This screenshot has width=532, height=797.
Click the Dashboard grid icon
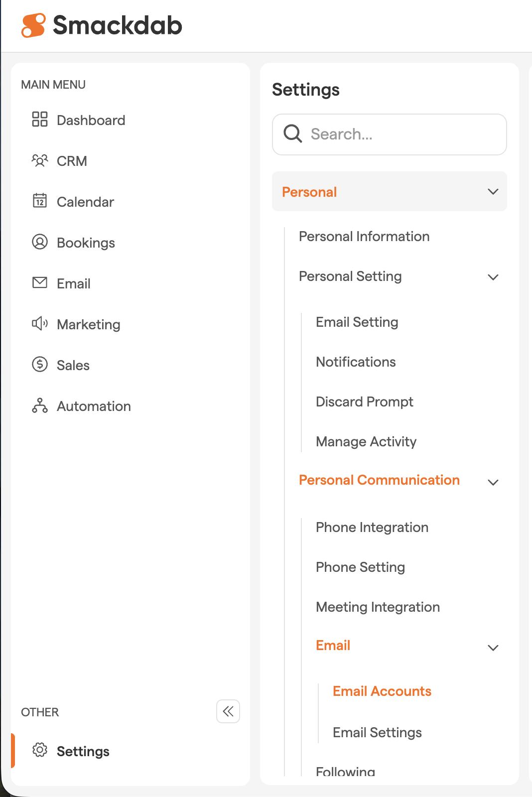[40, 120]
